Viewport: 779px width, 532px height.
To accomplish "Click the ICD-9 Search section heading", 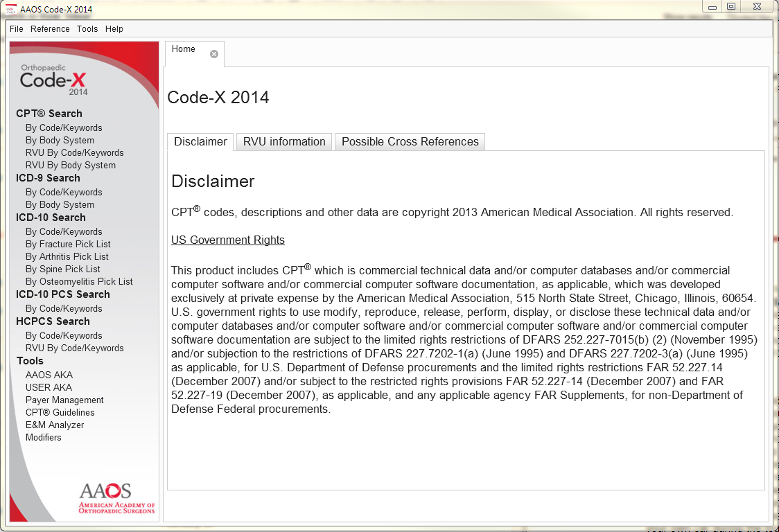I will pyautogui.click(x=49, y=178).
